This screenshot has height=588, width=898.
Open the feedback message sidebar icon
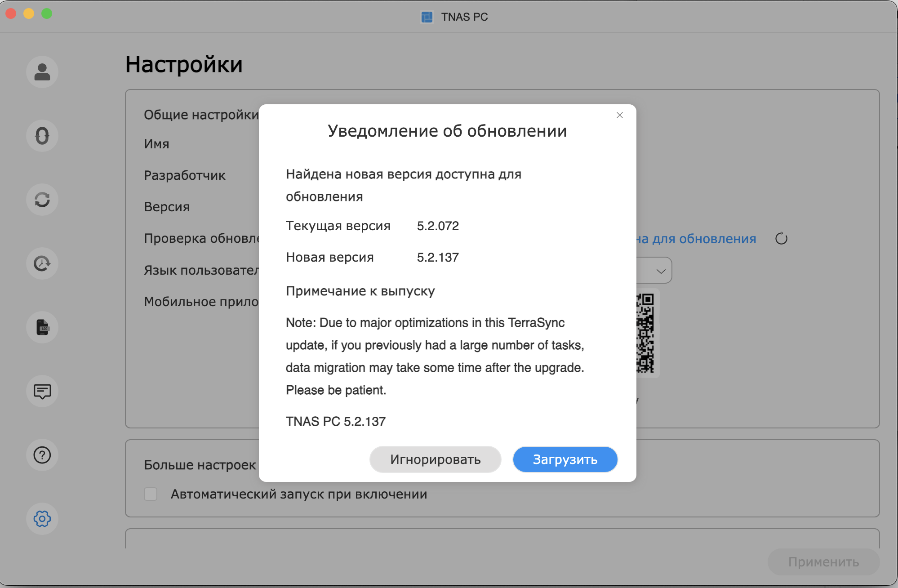point(42,391)
